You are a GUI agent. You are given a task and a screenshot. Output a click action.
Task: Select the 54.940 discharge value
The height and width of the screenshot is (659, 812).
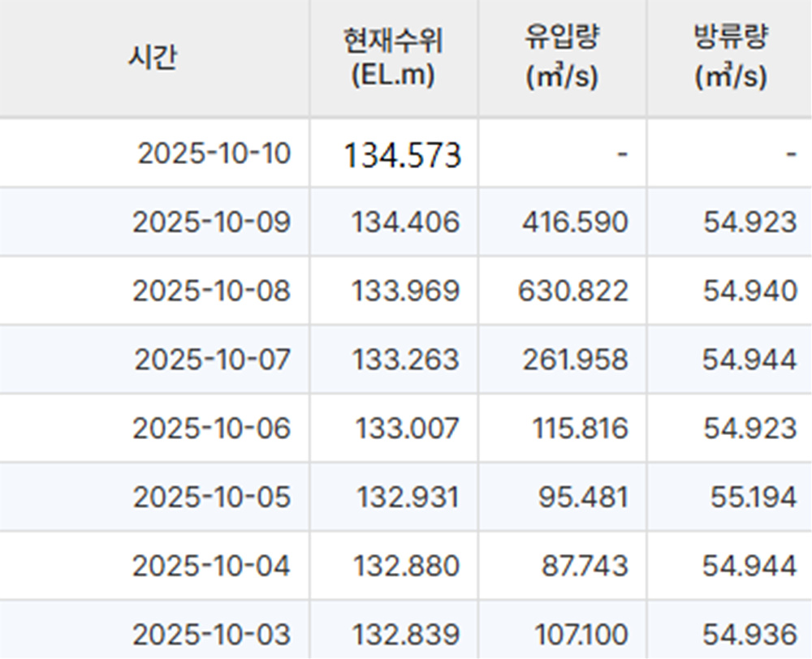click(750, 291)
